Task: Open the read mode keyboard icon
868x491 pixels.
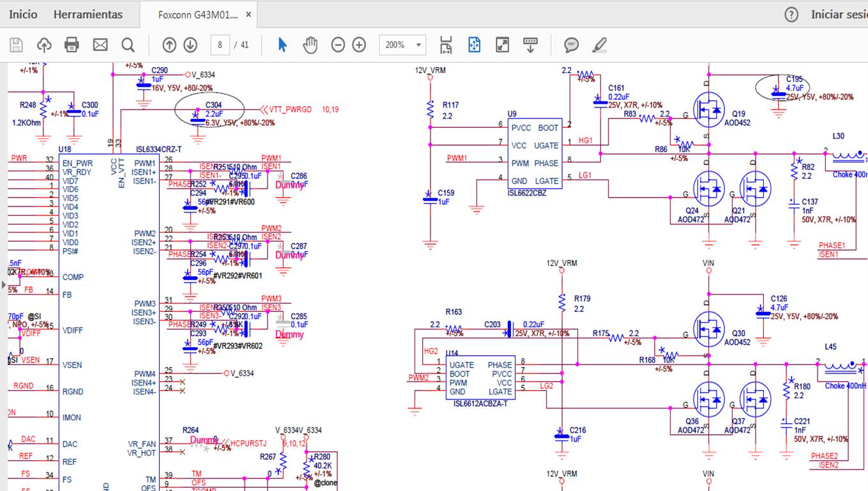Action: coord(530,45)
